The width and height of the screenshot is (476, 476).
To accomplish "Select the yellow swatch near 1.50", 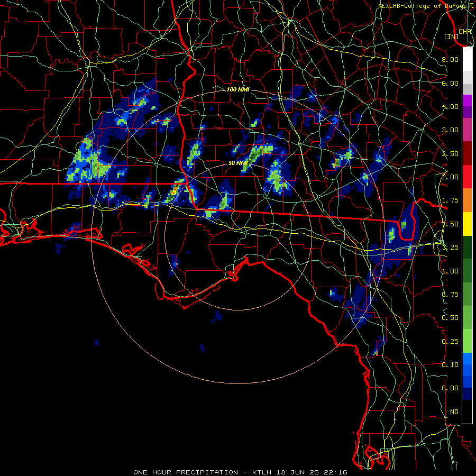I will [467, 224].
